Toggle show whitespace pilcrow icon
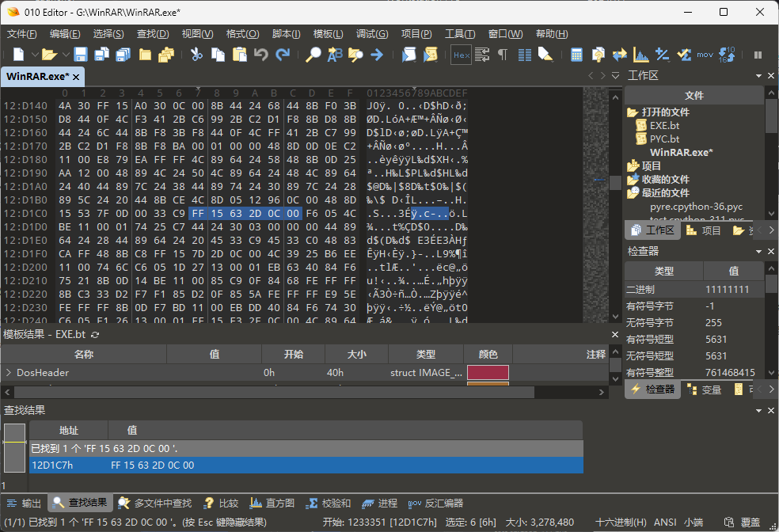This screenshot has height=532, width=779. tap(503, 54)
